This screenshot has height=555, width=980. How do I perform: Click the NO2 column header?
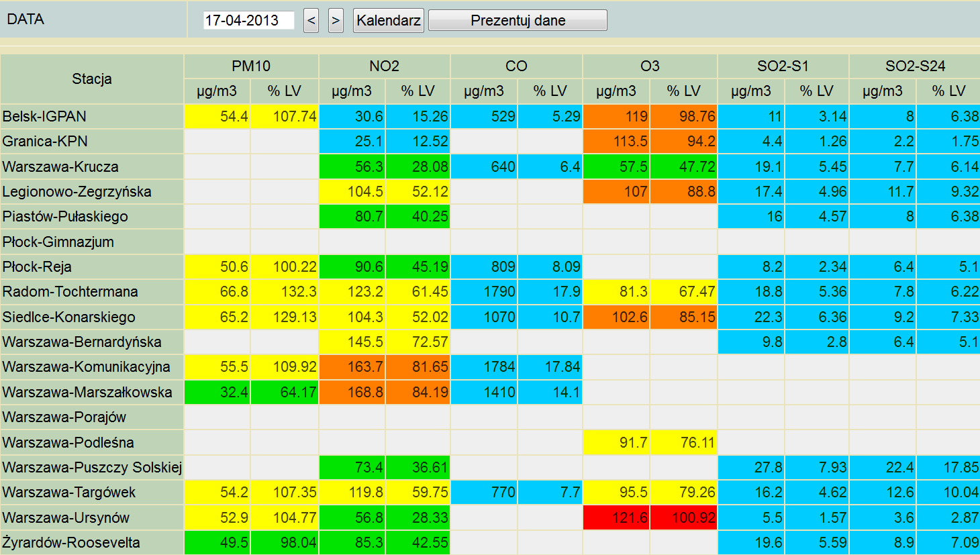(x=384, y=66)
